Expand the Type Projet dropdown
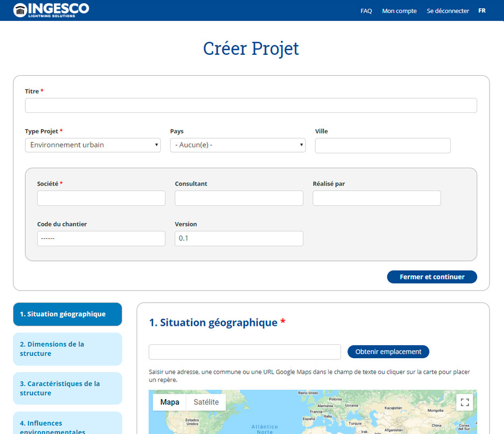The image size is (504, 434). tap(93, 145)
